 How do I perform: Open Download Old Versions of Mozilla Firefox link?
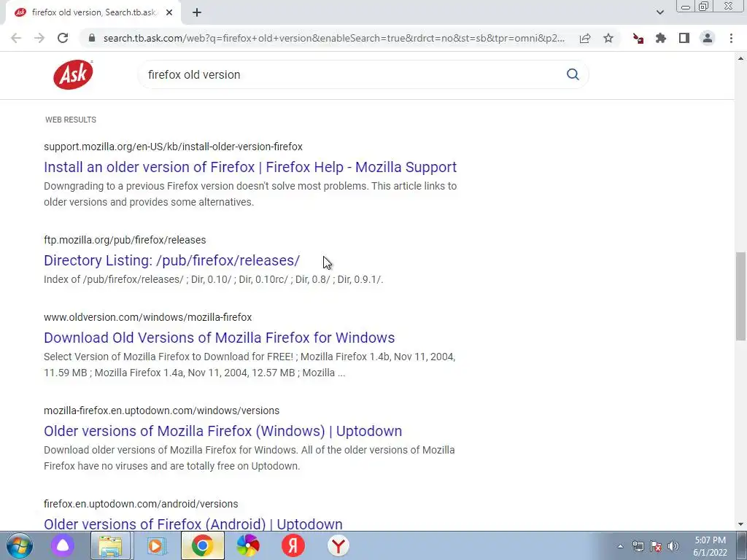(219, 338)
